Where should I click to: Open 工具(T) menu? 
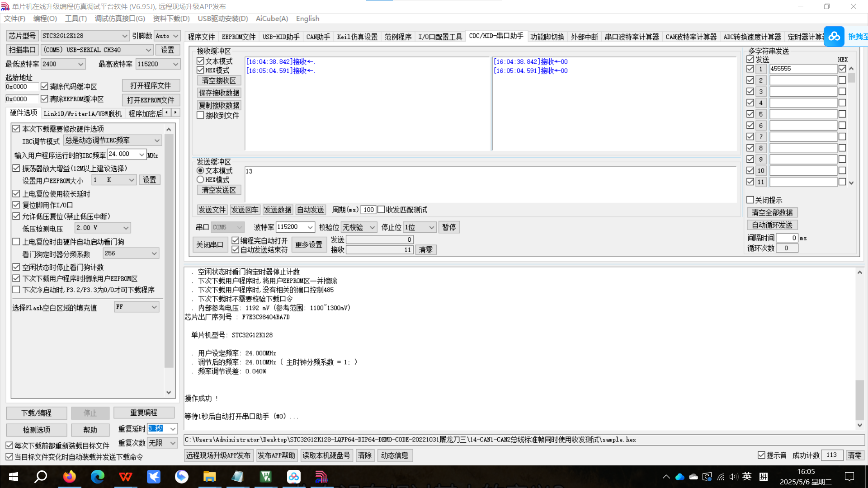[76, 19]
